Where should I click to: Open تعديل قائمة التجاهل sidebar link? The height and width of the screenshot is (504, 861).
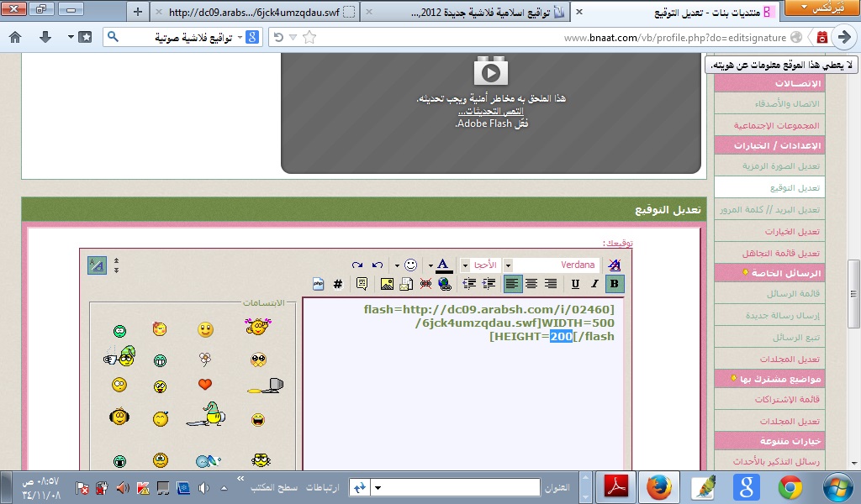(x=781, y=254)
